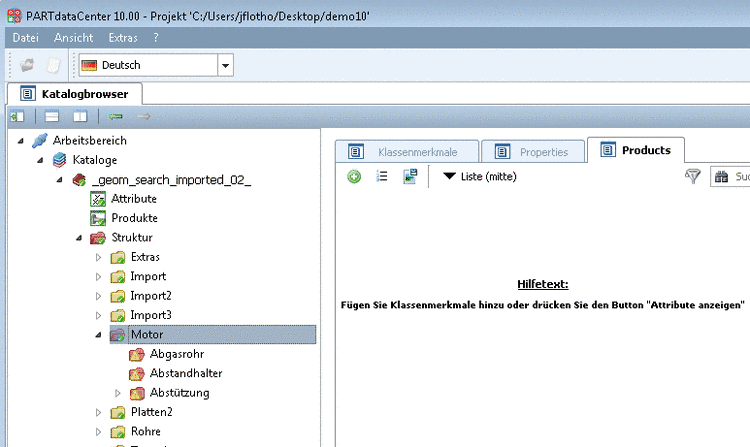
Task: Toggle the tree panel visibility icon
Action: (17, 116)
